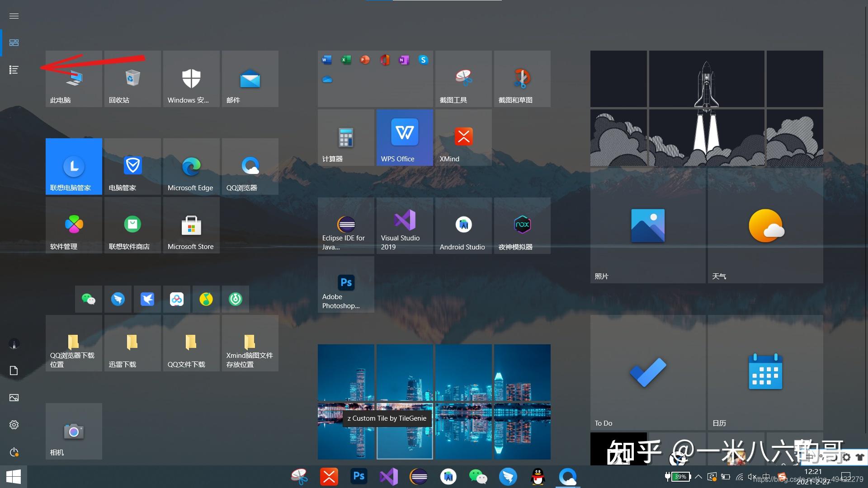Click the clock in the taskbar
868x488 pixels.
click(x=812, y=476)
